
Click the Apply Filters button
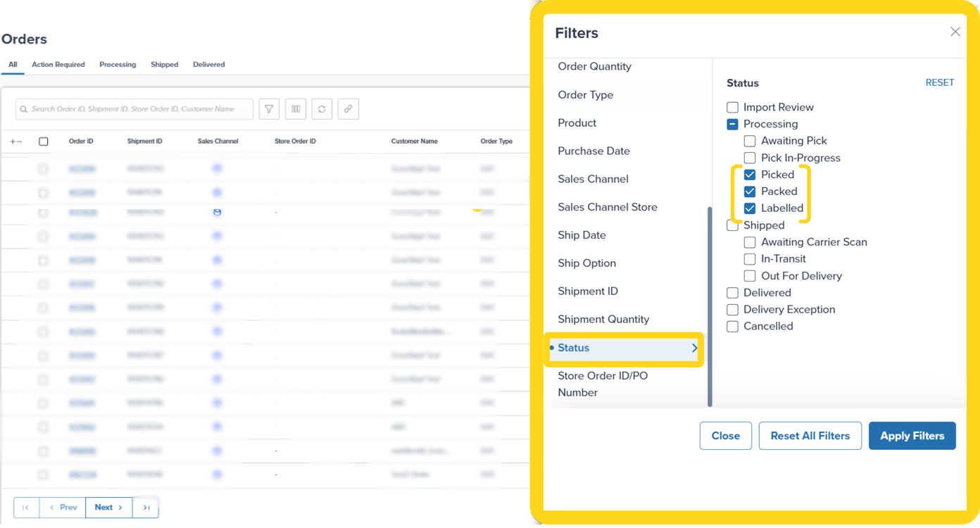(x=912, y=436)
